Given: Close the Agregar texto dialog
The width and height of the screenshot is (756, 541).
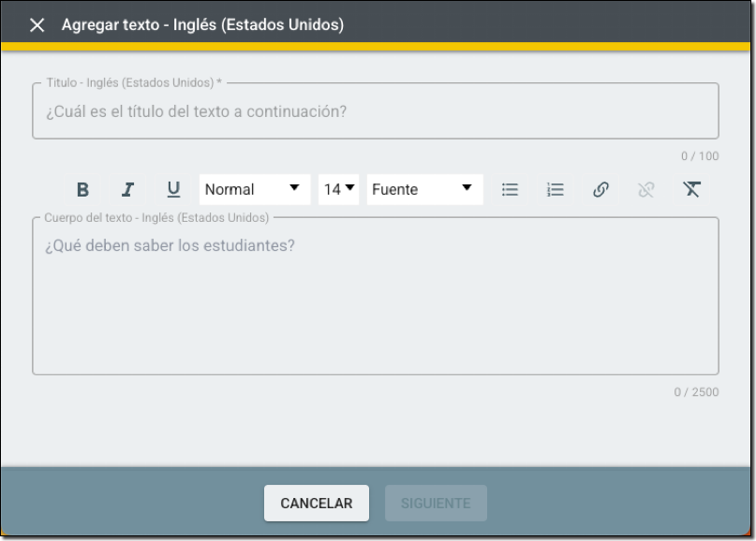Looking at the screenshot, I should coord(37,25).
